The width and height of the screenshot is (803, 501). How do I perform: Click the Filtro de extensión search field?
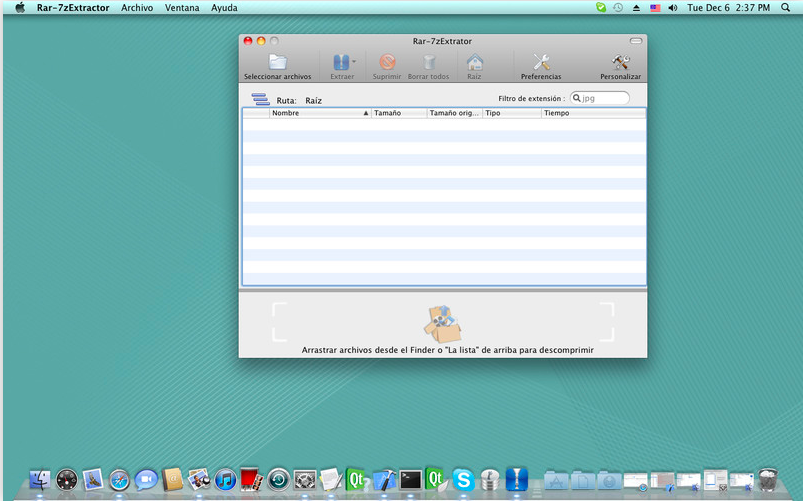(x=605, y=98)
